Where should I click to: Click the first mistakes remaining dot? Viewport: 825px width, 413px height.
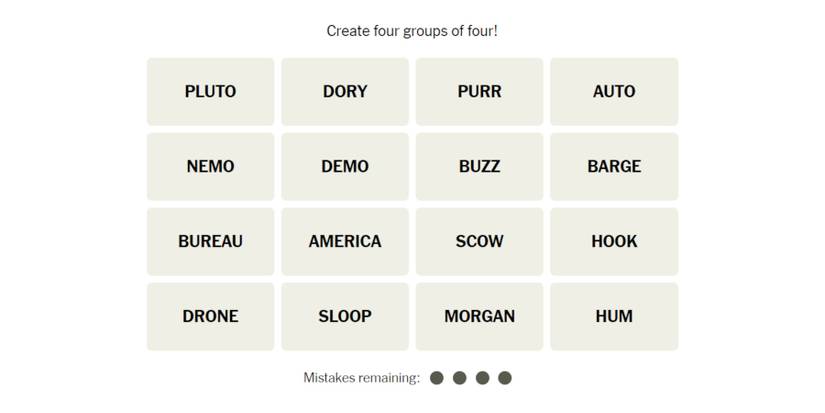(437, 378)
